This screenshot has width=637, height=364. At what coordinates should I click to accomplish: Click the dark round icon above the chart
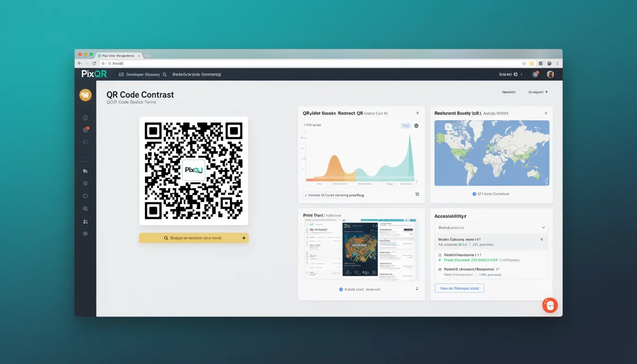(416, 126)
